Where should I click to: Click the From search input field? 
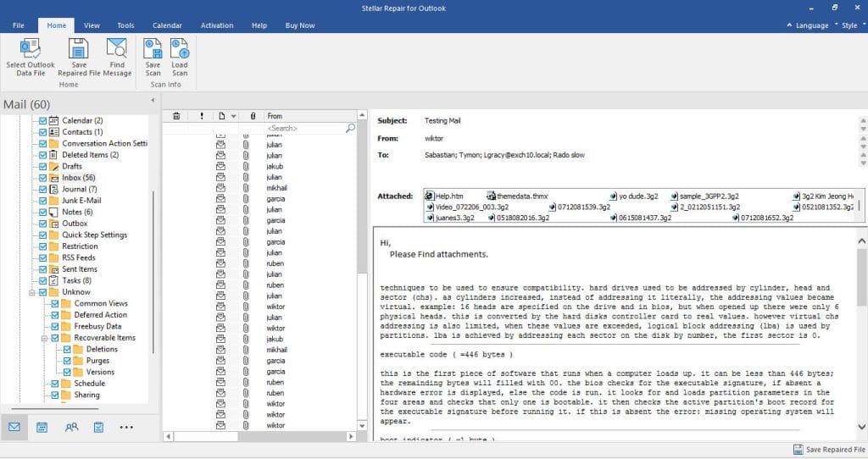click(x=304, y=128)
